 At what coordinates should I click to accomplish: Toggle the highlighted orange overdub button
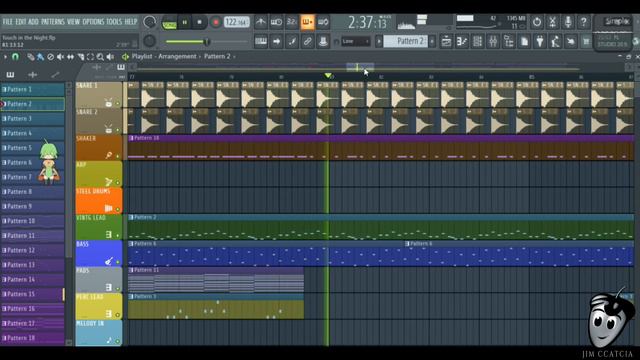click(307, 22)
